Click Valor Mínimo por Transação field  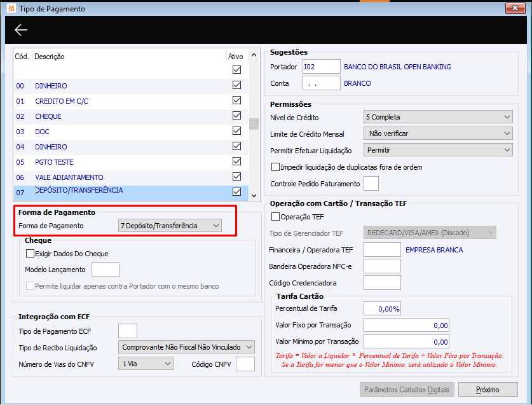[406, 341]
